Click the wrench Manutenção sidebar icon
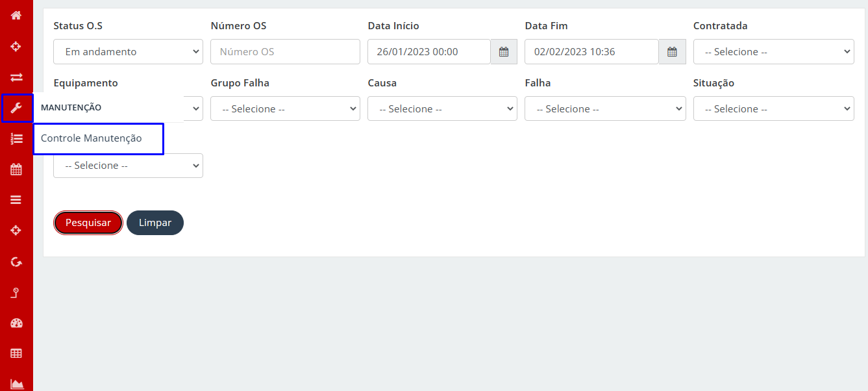The image size is (868, 391). point(17,108)
